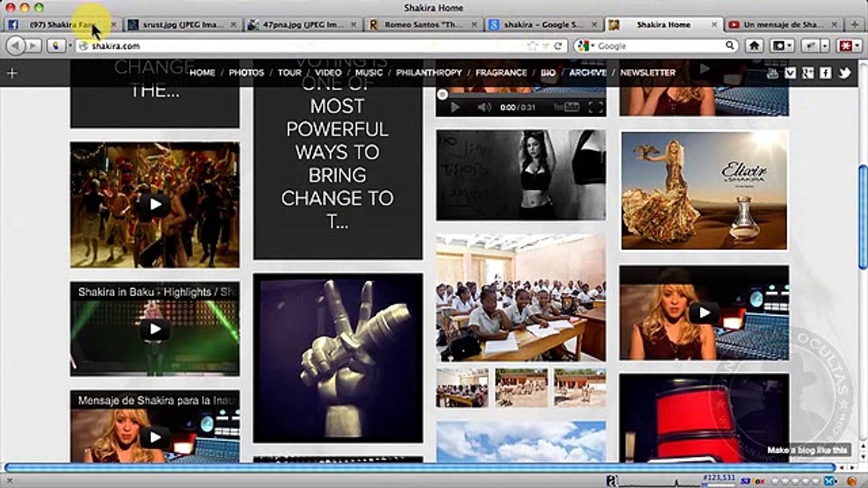This screenshot has height=488, width=868.
Task: Open the PHILANTHROPY link in the site menu
Action: tap(429, 73)
